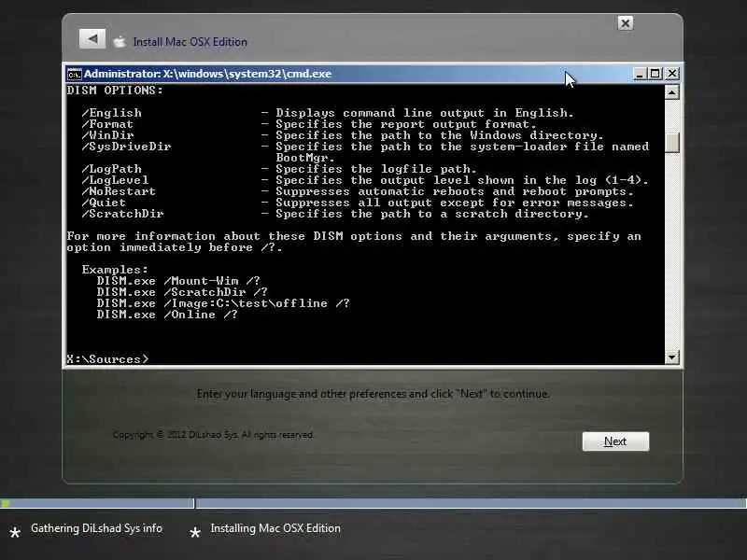747x560 pixels.
Task: Click the 'Enter your language' instruction text
Action: click(x=373, y=394)
